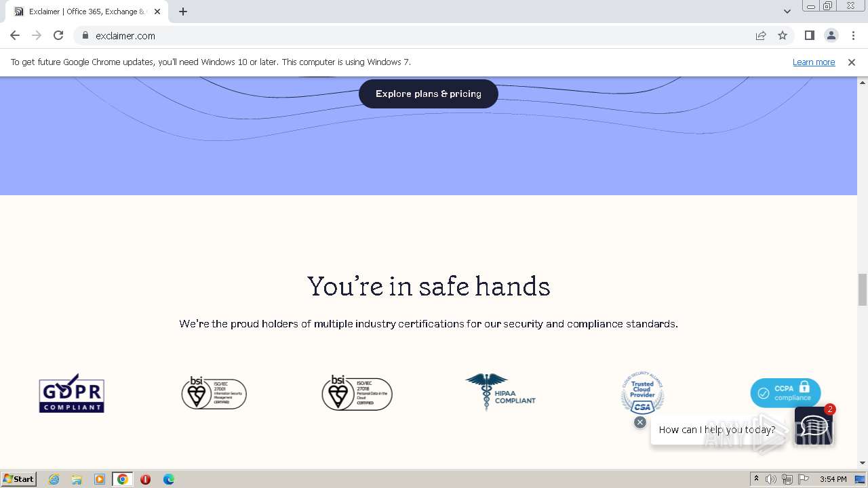Open Opera browser from taskbar
The height and width of the screenshot is (488, 868).
click(145, 479)
